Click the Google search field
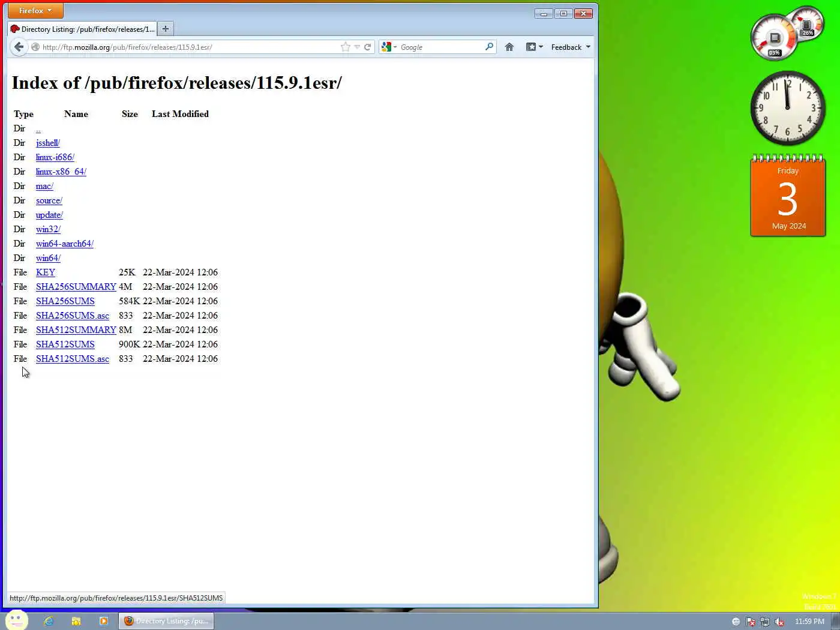Viewport: 840px width, 630px height. tap(441, 47)
